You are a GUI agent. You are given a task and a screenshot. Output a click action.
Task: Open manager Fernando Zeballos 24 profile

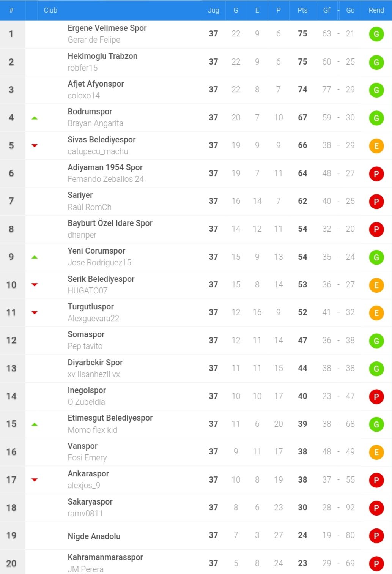click(x=105, y=179)
